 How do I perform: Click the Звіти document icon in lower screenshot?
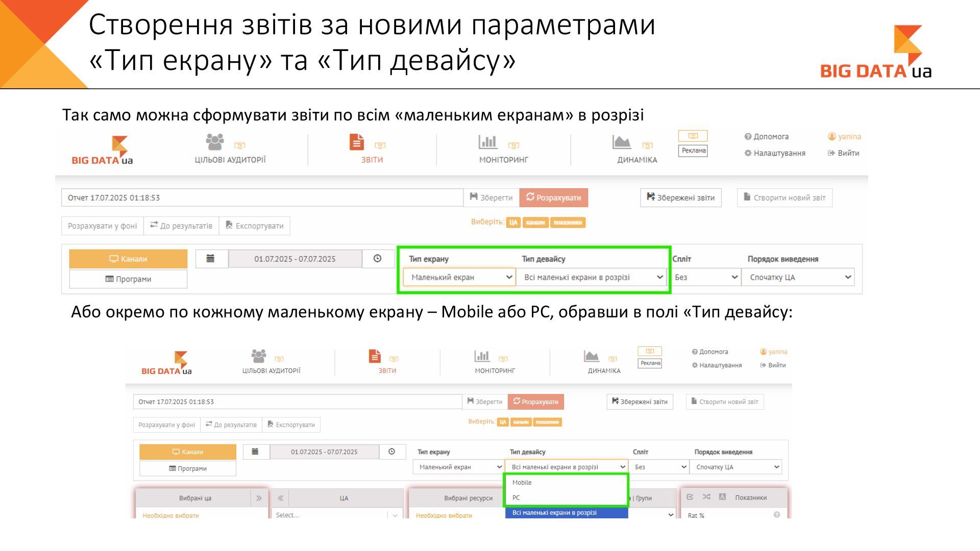click(x=375, y=356)
